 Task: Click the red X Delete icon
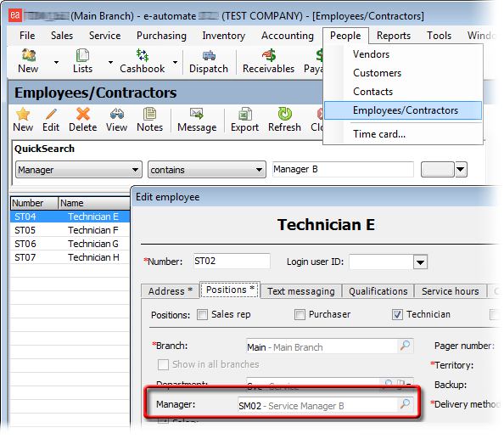click(83, 114)
